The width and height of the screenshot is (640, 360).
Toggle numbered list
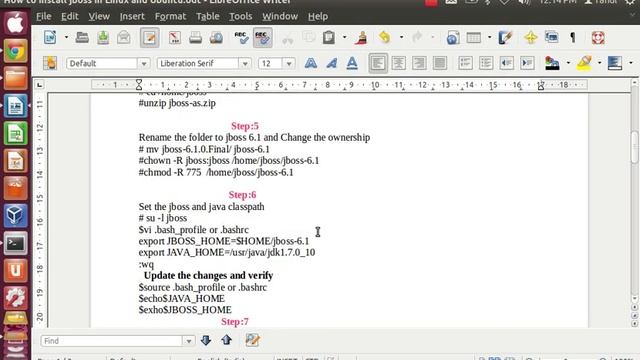[465, 63]
